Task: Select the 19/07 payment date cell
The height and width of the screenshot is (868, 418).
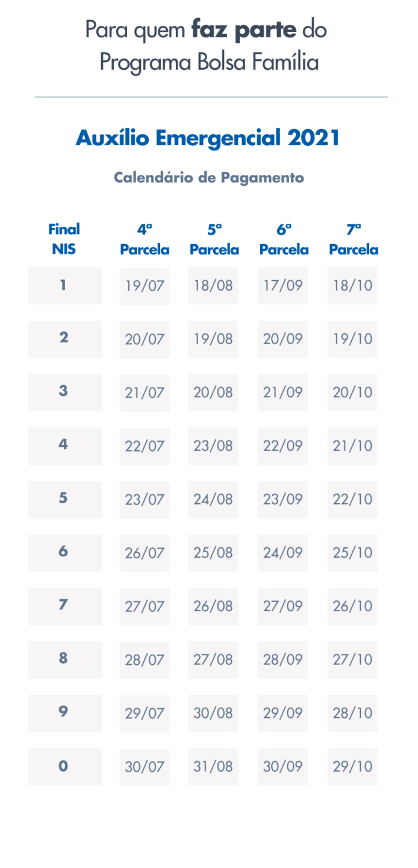Action: (x=145, y=286)
